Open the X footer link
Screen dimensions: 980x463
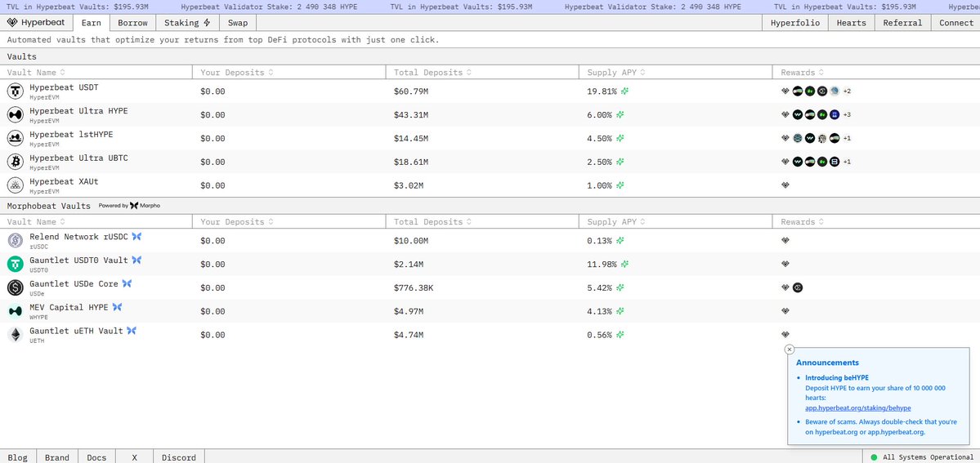click(x=134, y=457)
